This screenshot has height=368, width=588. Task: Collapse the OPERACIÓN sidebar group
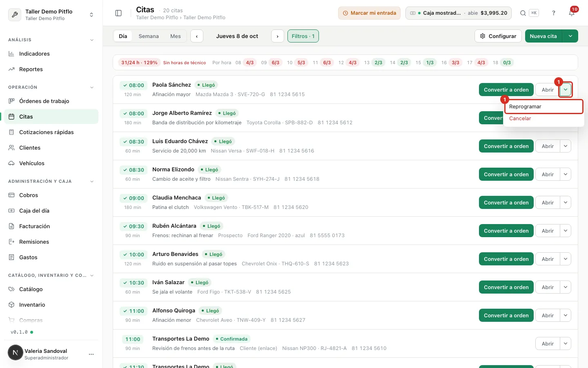coord(92,88)
